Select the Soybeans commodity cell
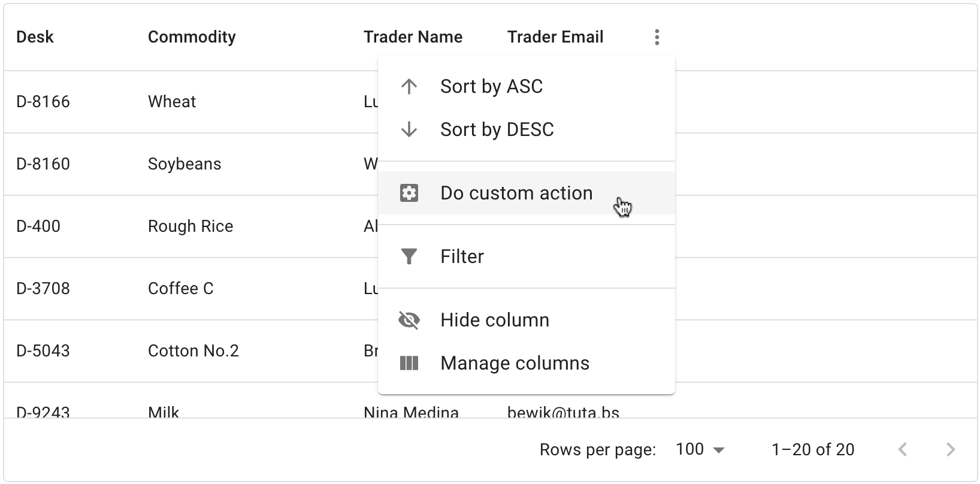Image resolution: width=980 pixels, height=484 pixels. point(184,164)
